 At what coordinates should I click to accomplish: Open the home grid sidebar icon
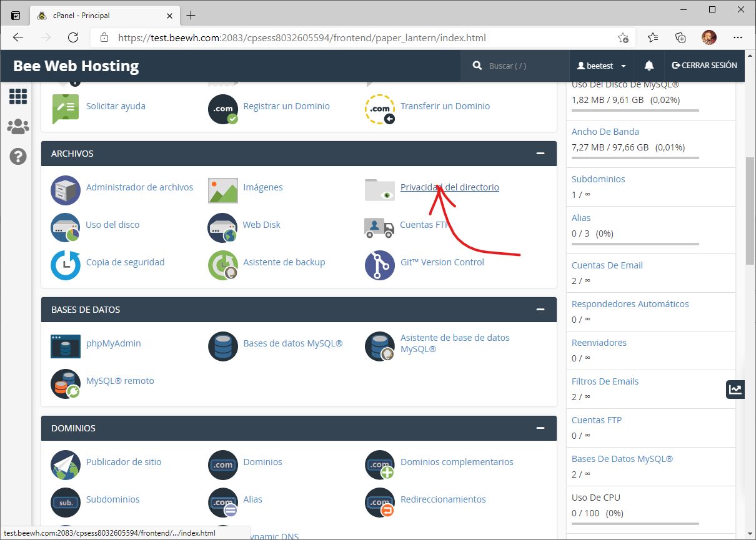(17, 96)
